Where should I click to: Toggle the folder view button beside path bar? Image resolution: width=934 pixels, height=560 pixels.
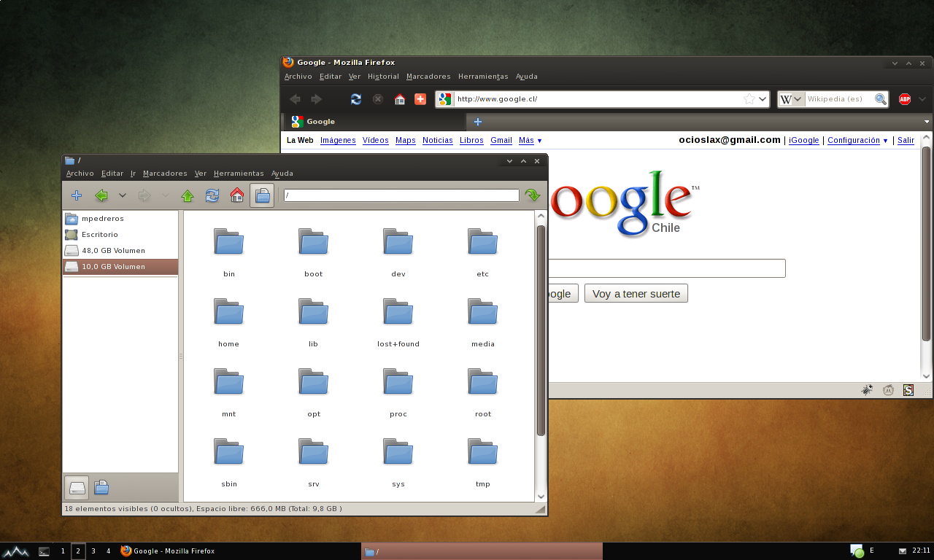(x=262, y=195)
